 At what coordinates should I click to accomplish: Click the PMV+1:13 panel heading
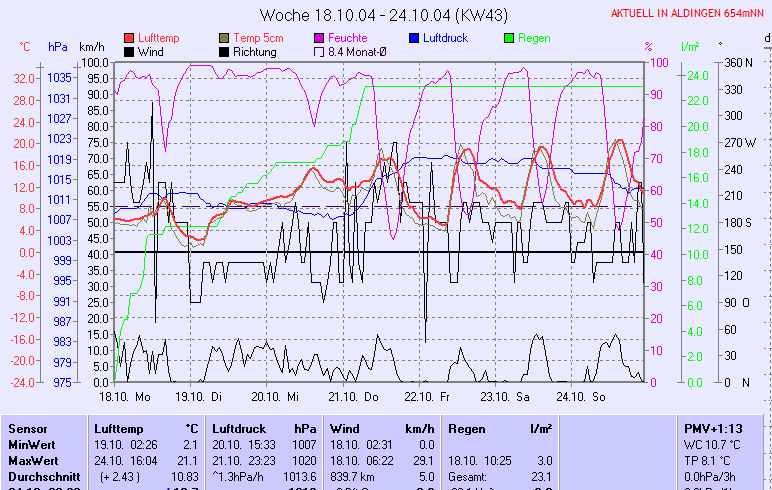[x=713, y=428]
